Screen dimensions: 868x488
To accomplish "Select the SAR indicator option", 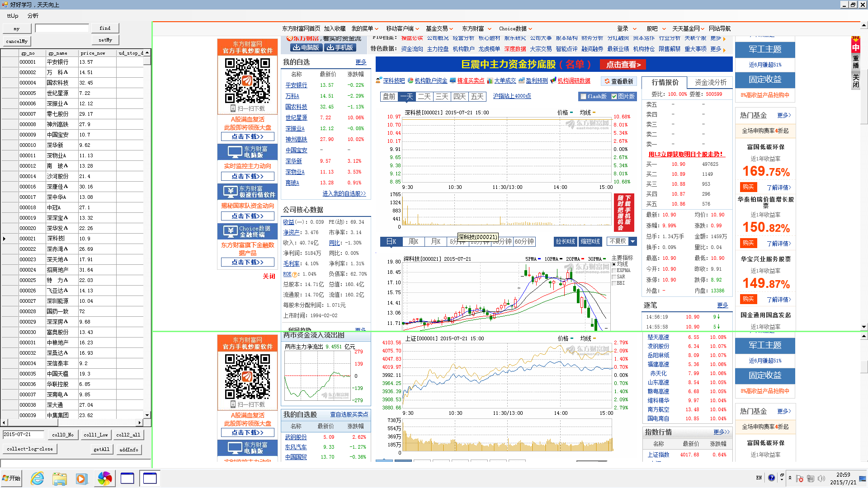I will (614, 277).
